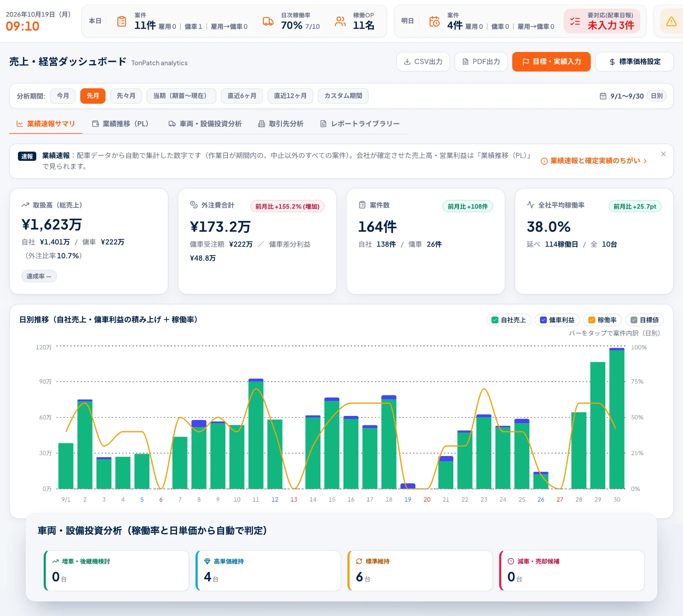The image size is (683, 616).
Task: Open the 車両・設備投資分析 tab
Action: (205, 124)
